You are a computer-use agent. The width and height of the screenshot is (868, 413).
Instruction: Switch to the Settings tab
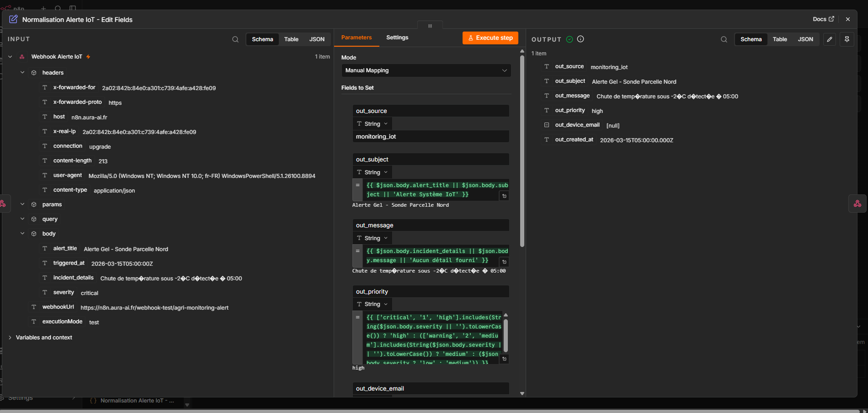[x=397, y=38]
